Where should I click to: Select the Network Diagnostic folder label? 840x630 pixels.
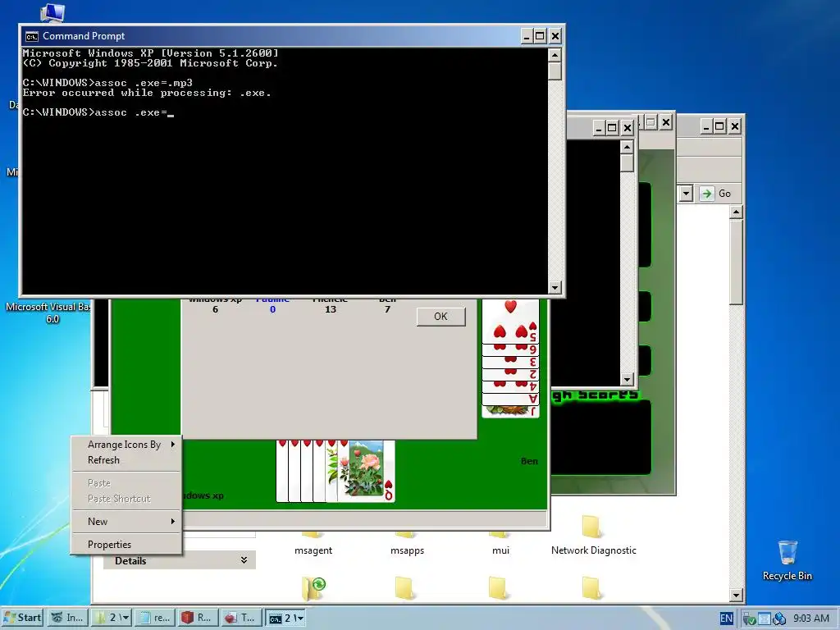click(594, 550)
